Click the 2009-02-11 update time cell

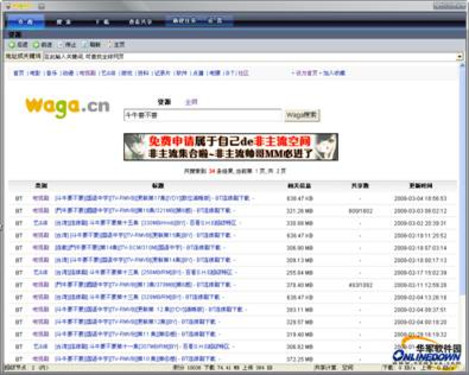point(420,285)
